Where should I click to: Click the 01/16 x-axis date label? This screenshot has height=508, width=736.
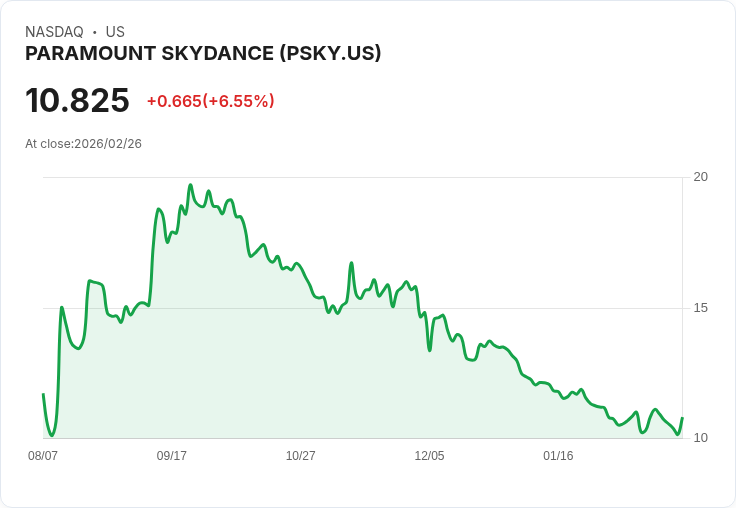coord(558,455)
